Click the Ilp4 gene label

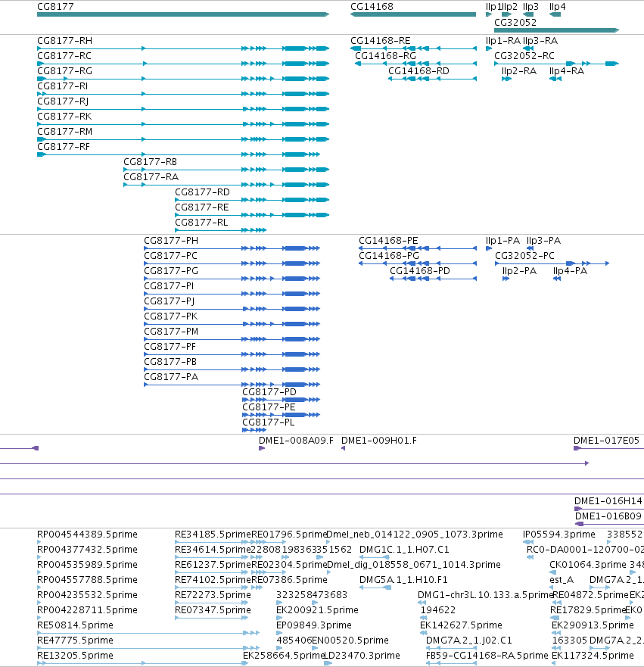(x=557, y=6)
